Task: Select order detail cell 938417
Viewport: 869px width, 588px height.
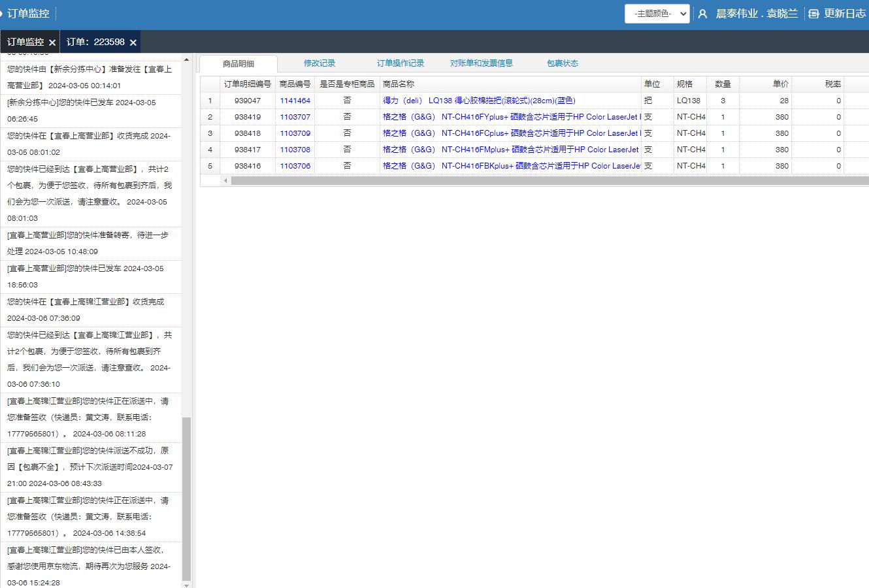Action: 248,150
